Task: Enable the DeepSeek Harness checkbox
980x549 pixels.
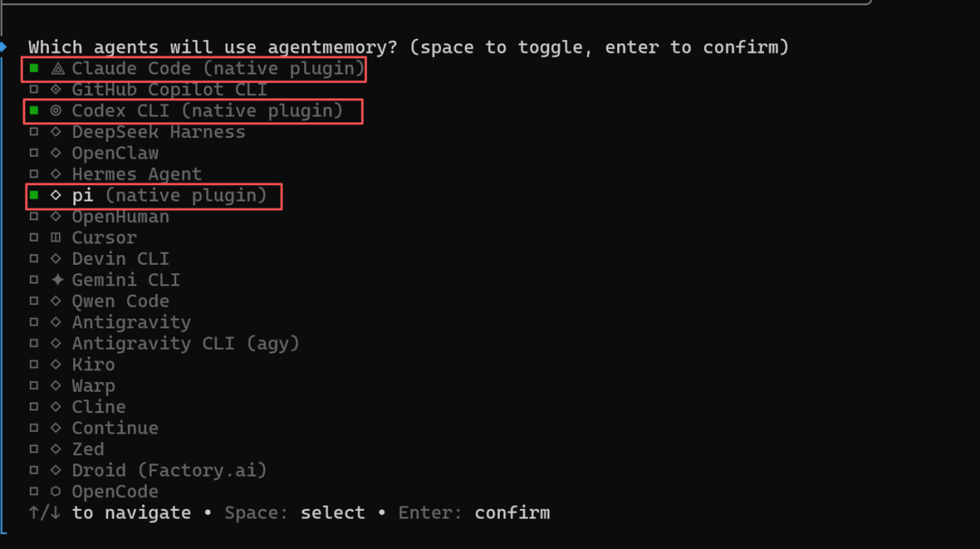Action: click(34, 132)
